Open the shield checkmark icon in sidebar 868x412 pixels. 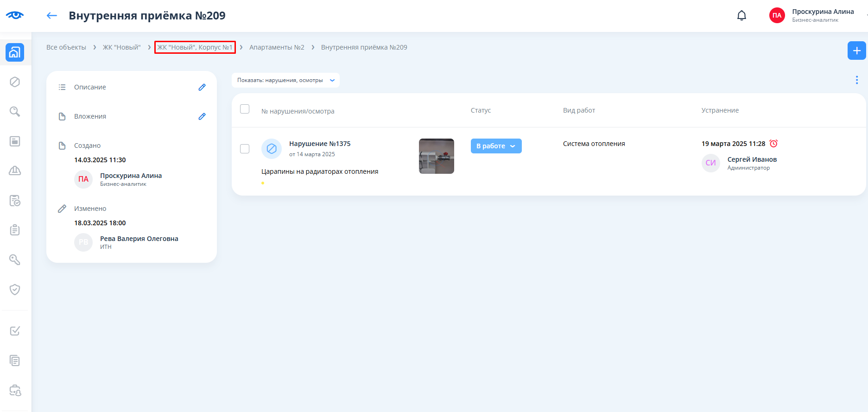click(x=15, y=290)
